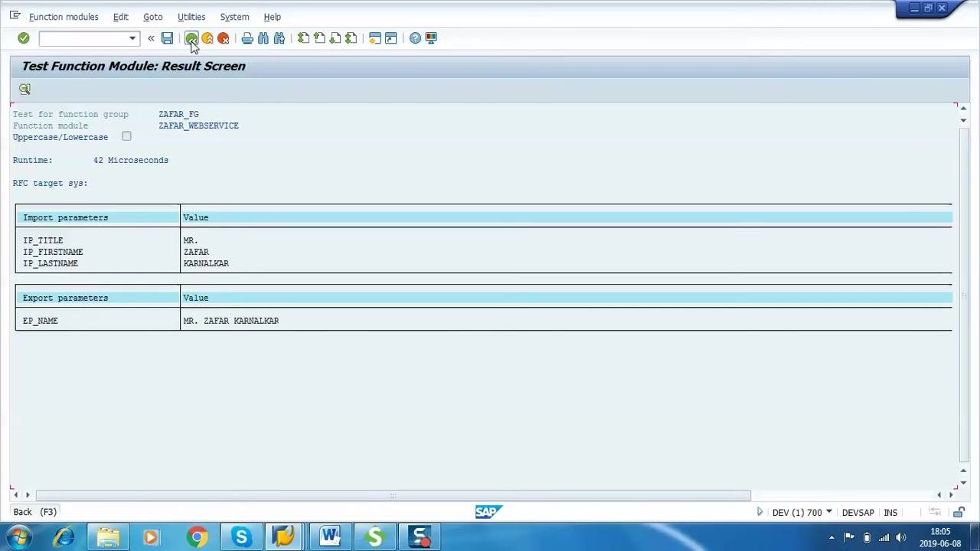Click the 42 Microseconds runtime text
The image size is (980, 551).
coord(131,160)
